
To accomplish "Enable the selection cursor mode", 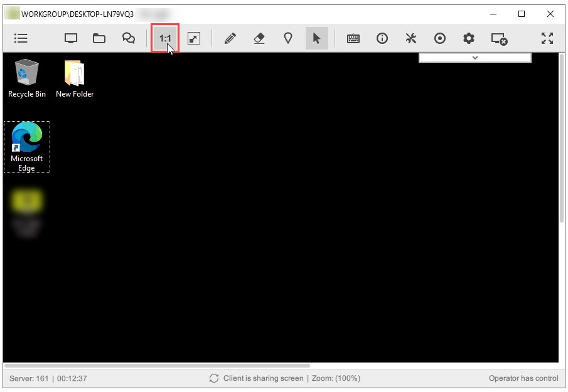I will (x=317, y=38).
